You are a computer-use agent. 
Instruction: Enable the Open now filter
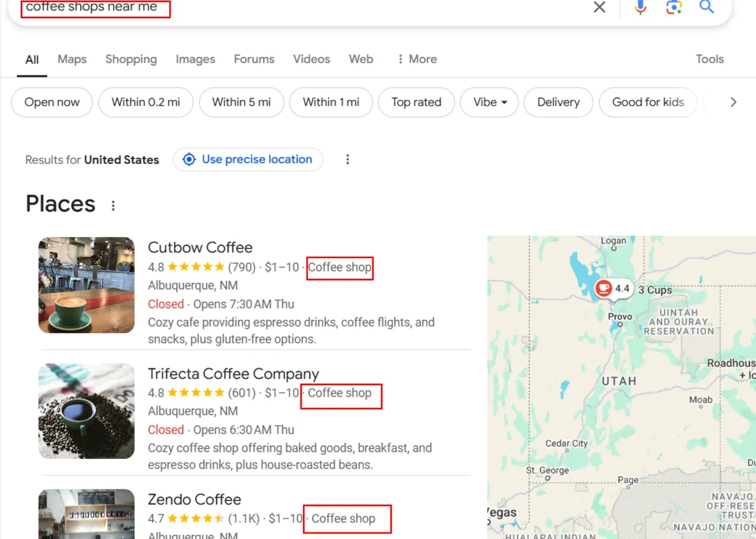(52, 102)
